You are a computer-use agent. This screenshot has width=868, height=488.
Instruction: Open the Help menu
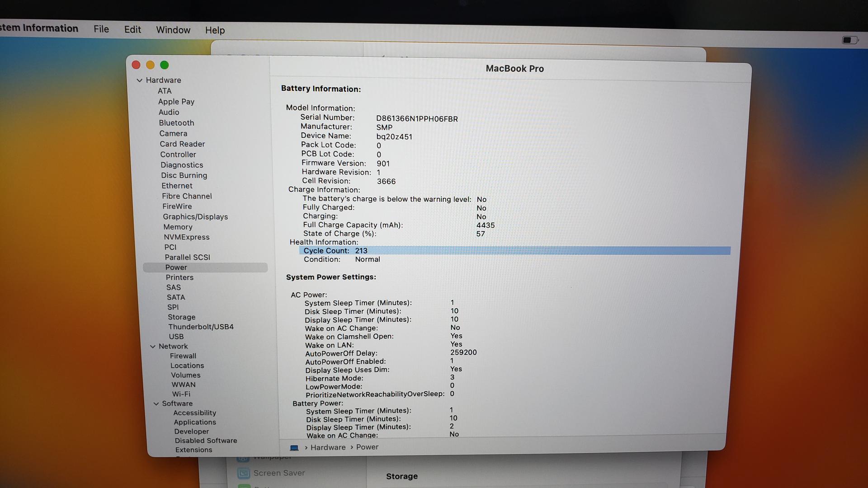click(x=215, y=30)
